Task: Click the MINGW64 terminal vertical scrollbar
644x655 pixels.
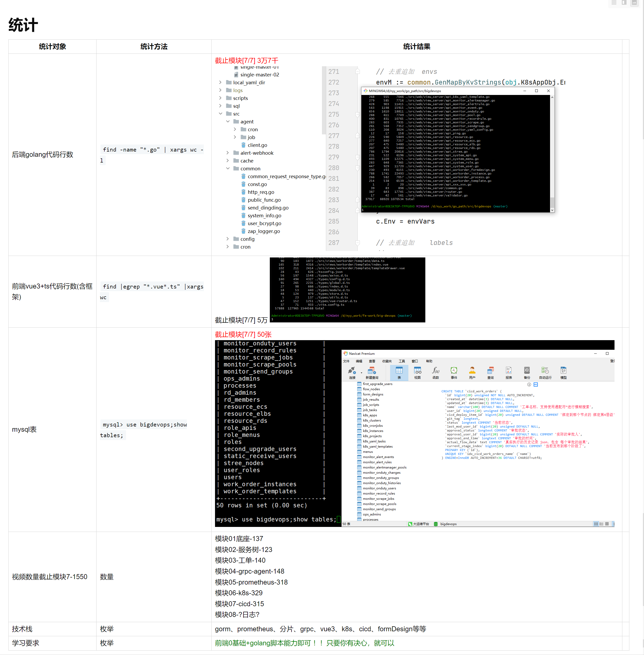Action: point(552,152)
